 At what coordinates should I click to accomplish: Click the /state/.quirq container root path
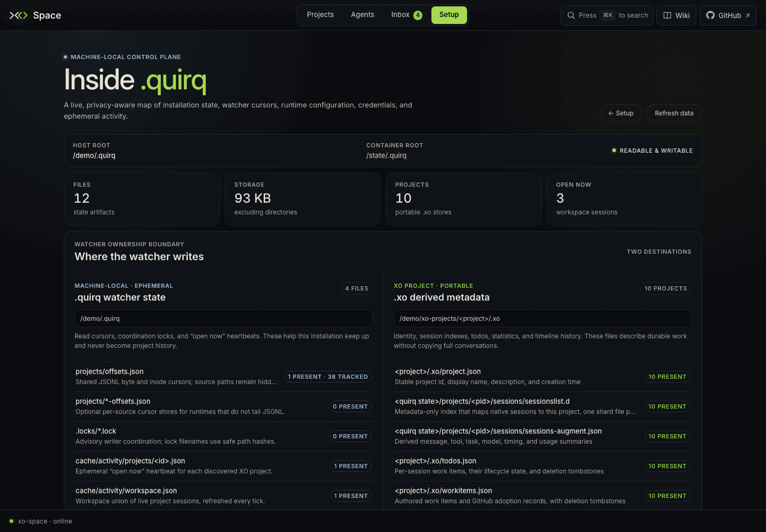386,155
